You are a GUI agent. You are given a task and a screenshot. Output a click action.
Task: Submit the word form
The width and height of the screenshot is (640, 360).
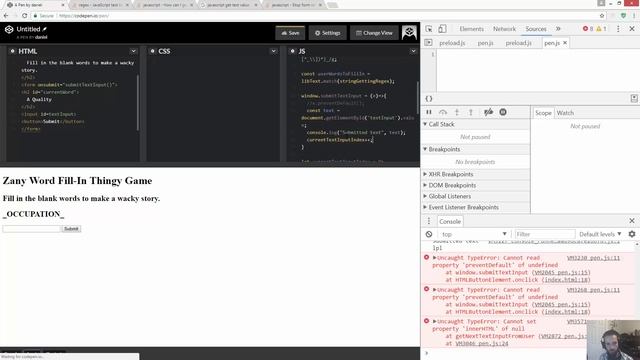[x=71, y=229]
